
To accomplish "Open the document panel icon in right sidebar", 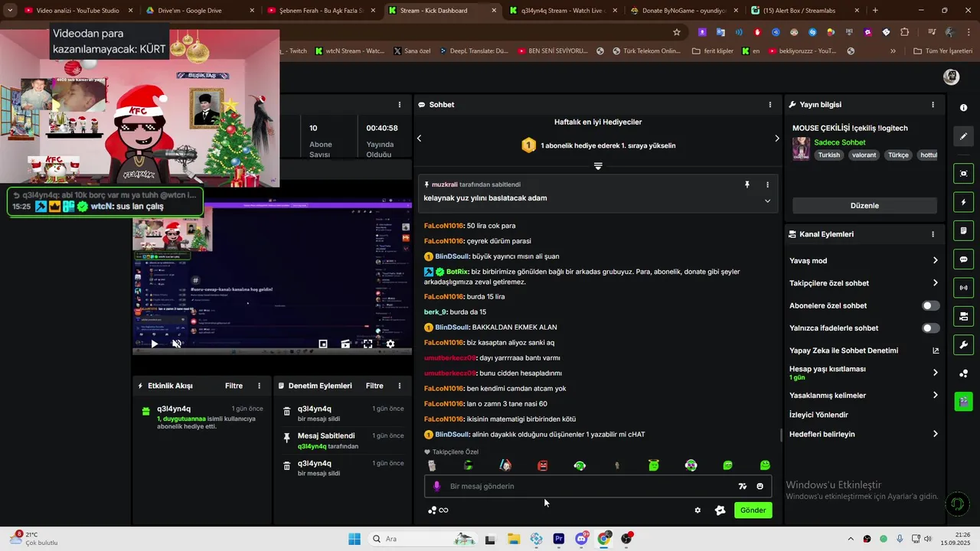I will 964,230.
